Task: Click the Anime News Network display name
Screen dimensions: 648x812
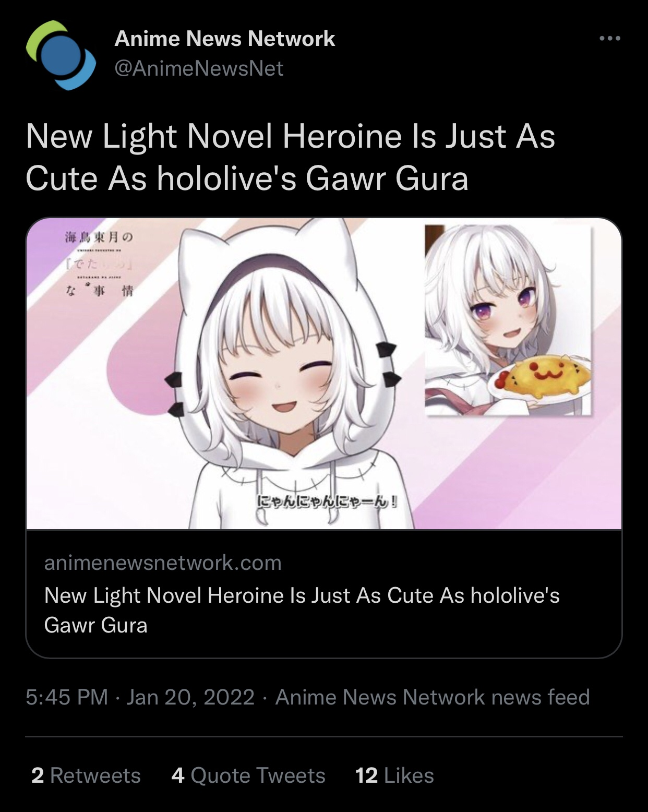Action: coord(224,39)
